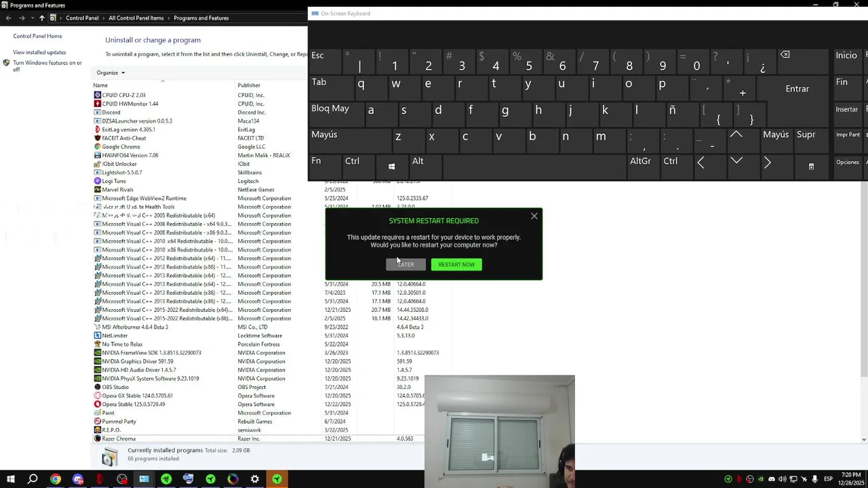Click Programs and Features breadcrumb
The image size is (868, 488).
tap(201, 18)
